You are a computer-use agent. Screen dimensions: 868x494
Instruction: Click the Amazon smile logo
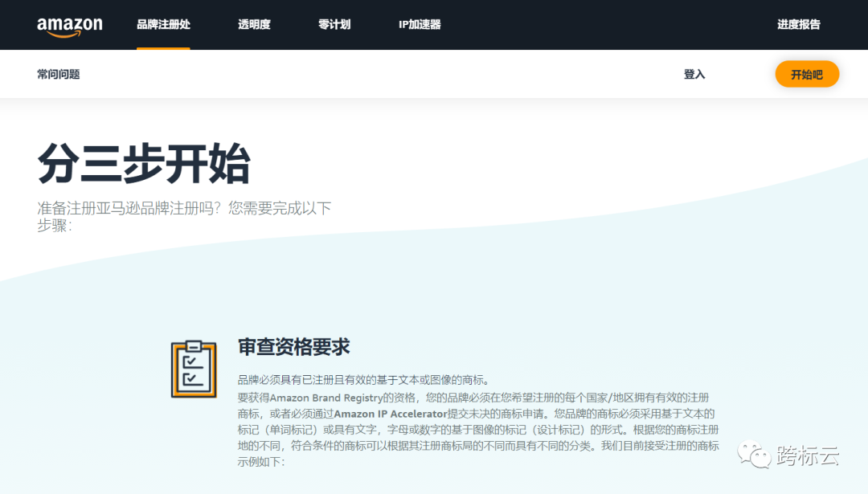point(70,25)
